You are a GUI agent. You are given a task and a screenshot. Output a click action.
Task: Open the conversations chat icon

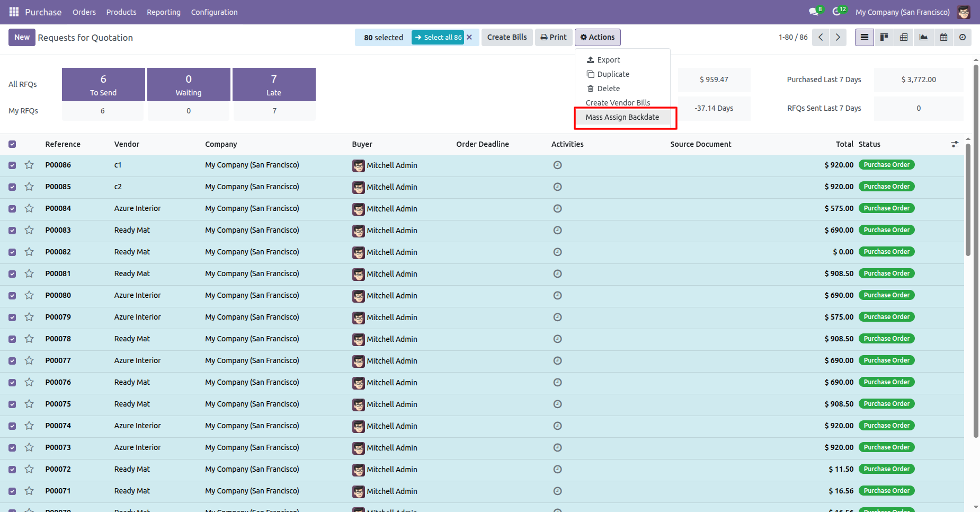(x=813, y=12)
